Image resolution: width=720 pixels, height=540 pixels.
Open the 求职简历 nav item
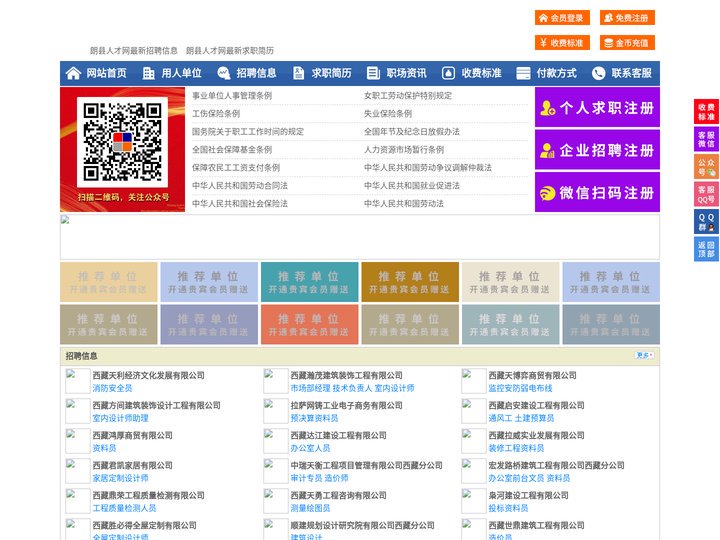coord(332,73)
